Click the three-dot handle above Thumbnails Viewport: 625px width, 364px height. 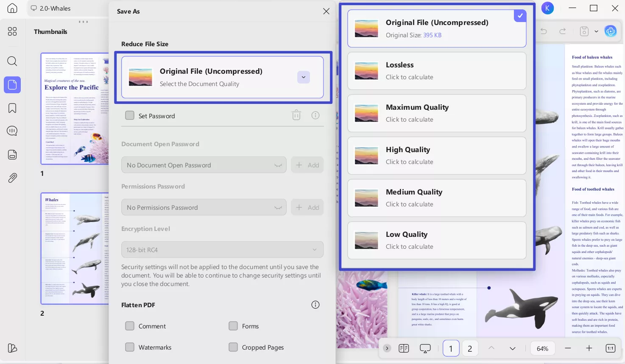coord(83,22)
